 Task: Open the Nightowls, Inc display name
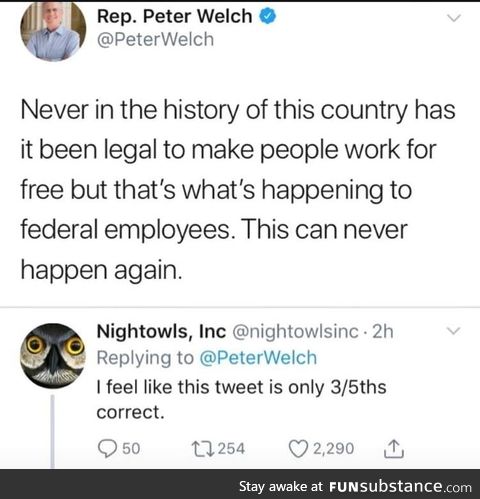pos(161,332)
